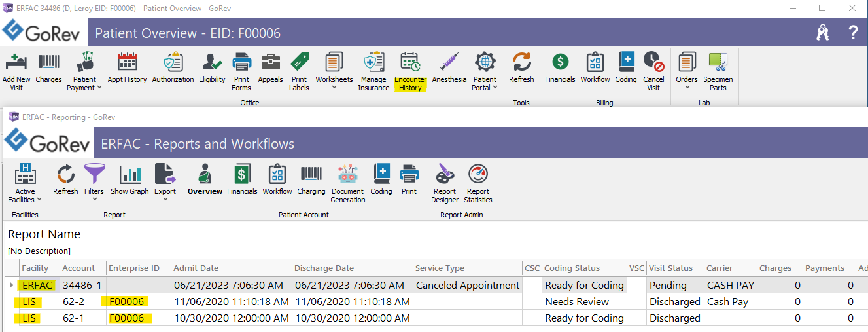Select account 62-2 cell
The height and width of the screenshot is (332, 868).
pos(83,301)
